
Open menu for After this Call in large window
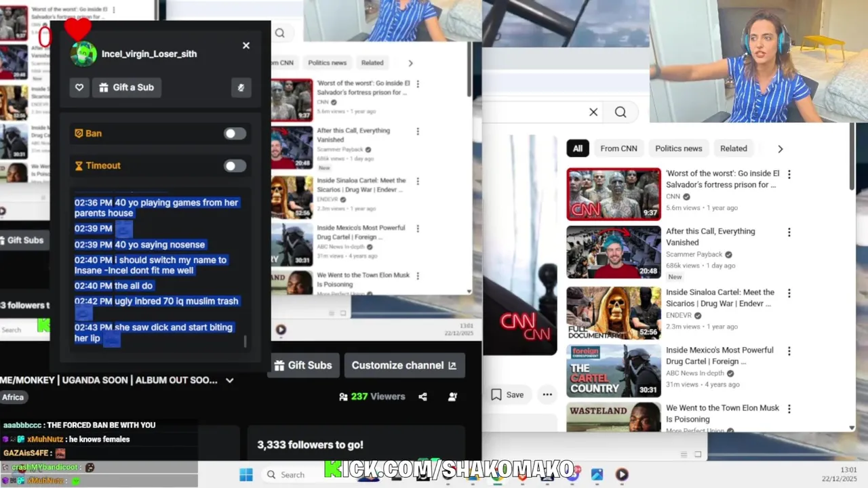(789, 232)
